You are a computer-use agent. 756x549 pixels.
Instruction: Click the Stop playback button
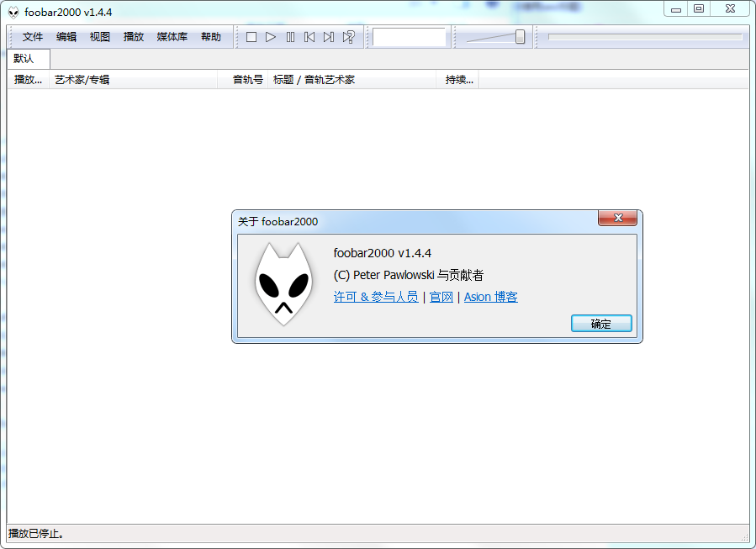tap(251, 37)
